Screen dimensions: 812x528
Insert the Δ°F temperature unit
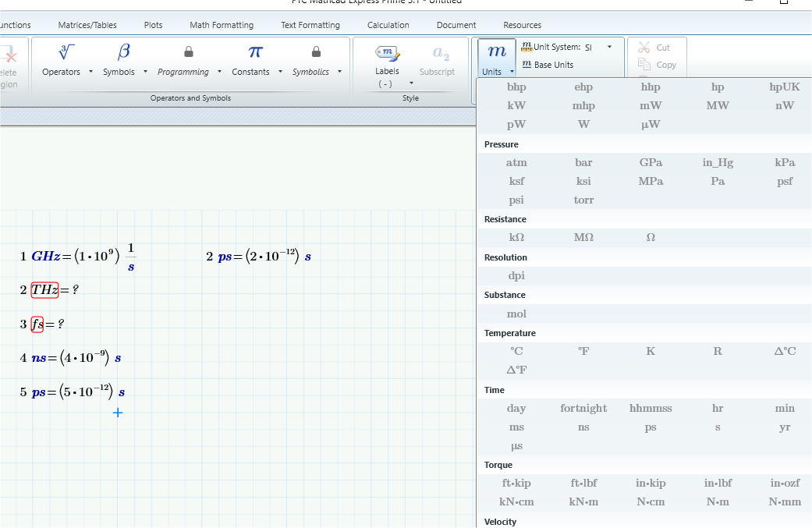pyautogui.click(x=516, y=370)
